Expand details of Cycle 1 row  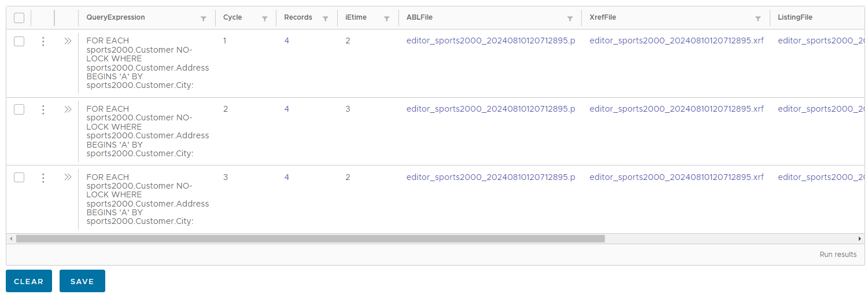pyautogui.click(x=68, y=41)
